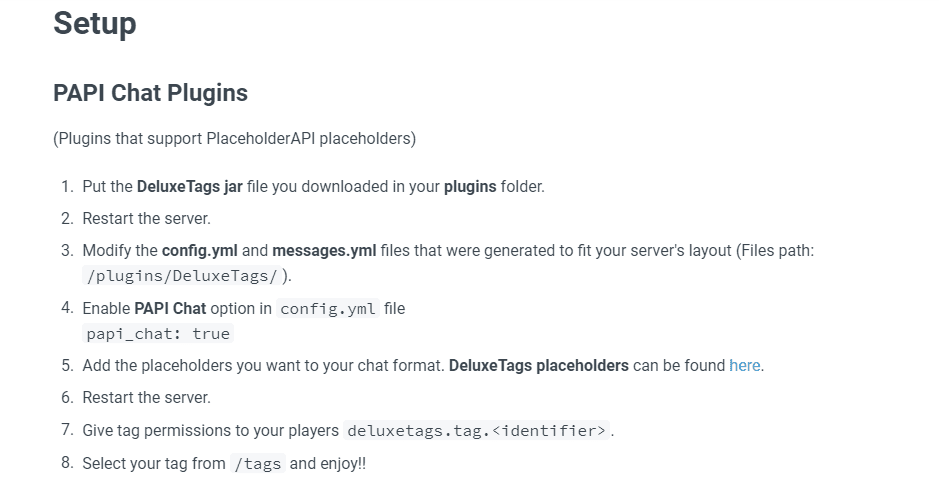Click 'Give tag permissions to your players' text

pyautogui.click(x=210, y=430)
